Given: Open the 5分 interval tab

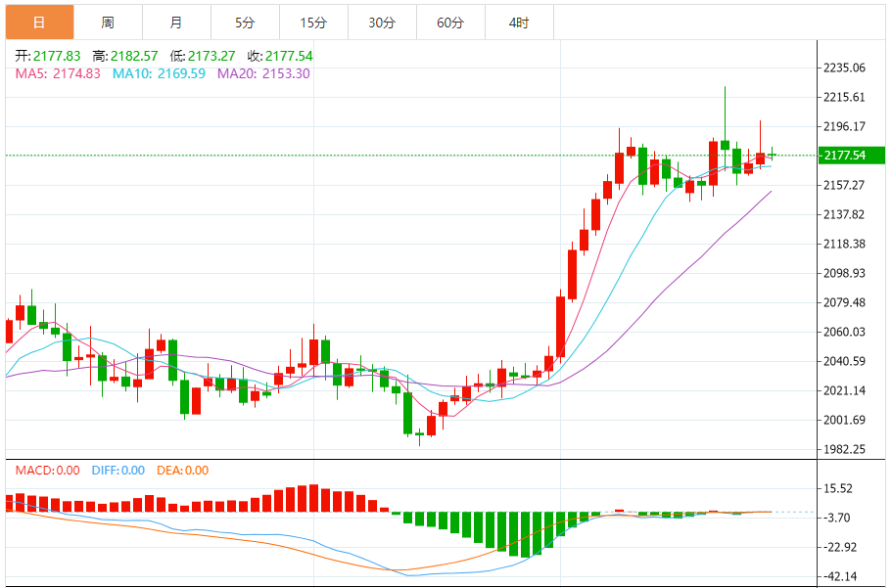Looking at the screenshot, I should pos(245,23).
